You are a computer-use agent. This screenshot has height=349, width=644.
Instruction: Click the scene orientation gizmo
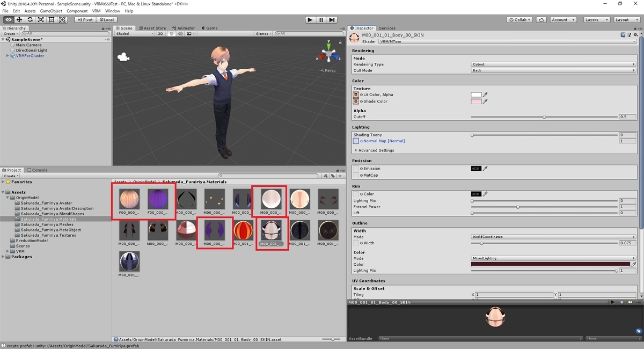(x=327, y=54)
